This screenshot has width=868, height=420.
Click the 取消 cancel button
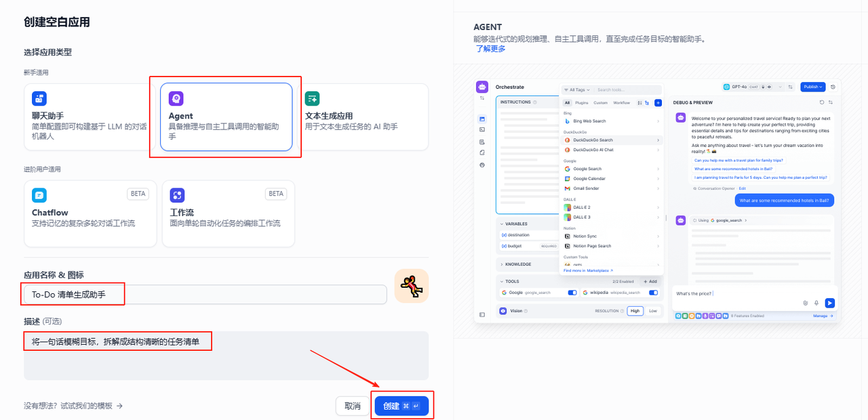tap(353, 406)
